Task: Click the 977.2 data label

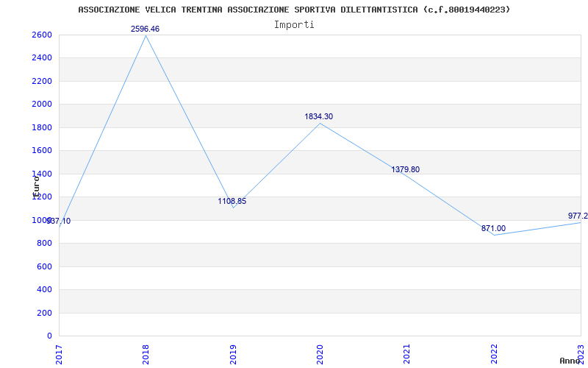Action: click(578, 216)
